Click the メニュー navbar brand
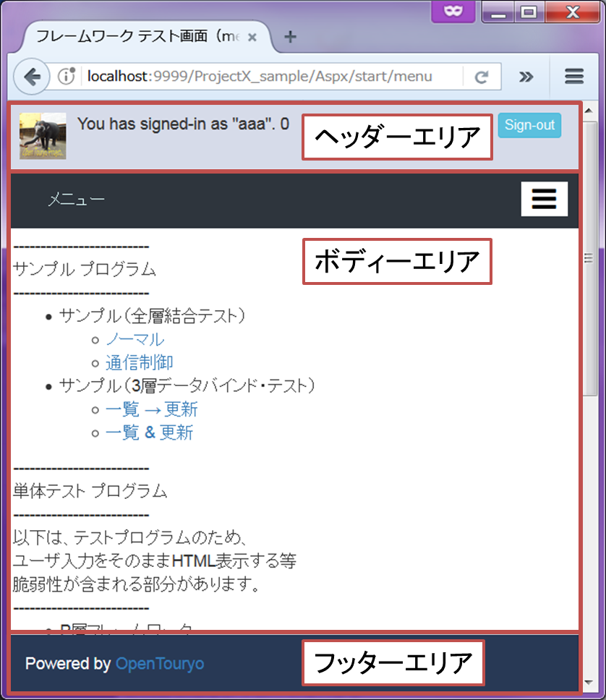Screen dimensions: 606x700 pos(76,200)
